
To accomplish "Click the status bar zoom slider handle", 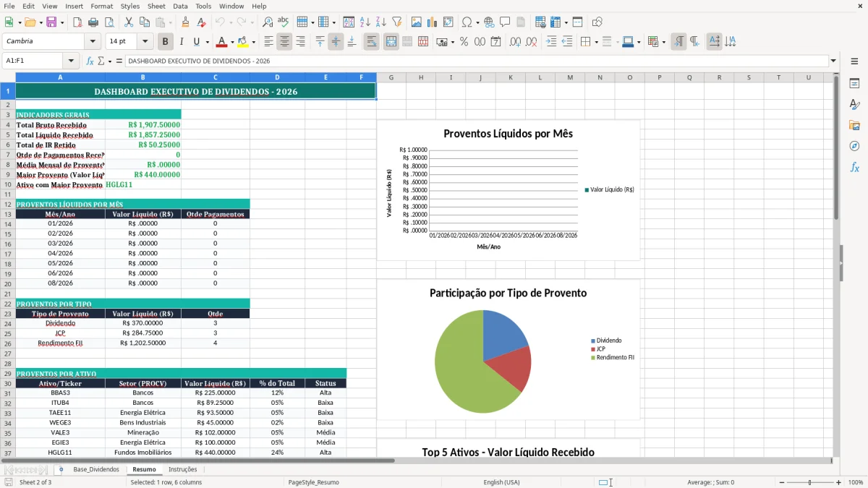I will (809, 482).
